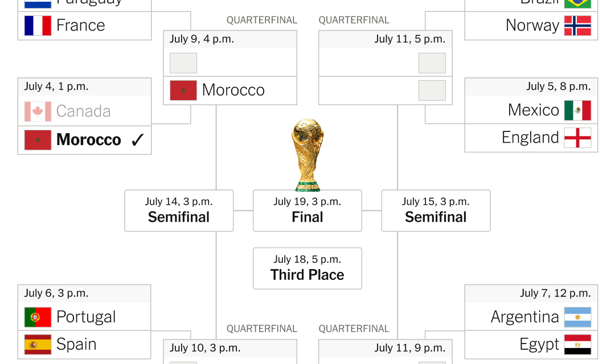Click Morocco in the July 9 quarterfinal
This screenshot has height=364, width=615.
point(230,90)
